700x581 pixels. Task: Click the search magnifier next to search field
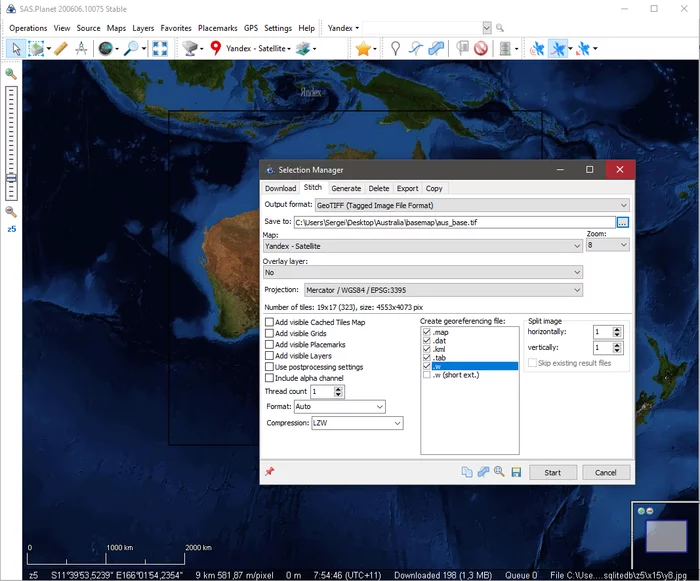(500, 28)
